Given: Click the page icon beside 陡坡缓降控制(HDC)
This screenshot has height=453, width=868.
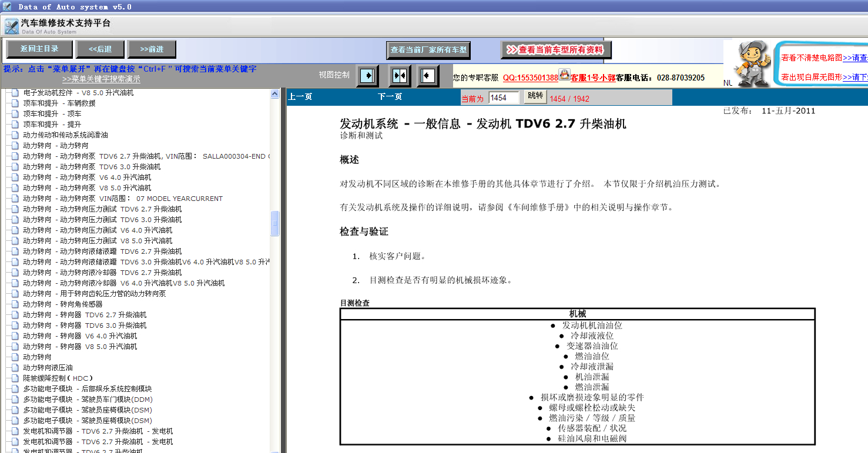Looking at the screenshot, I should (x=15, y=378).
